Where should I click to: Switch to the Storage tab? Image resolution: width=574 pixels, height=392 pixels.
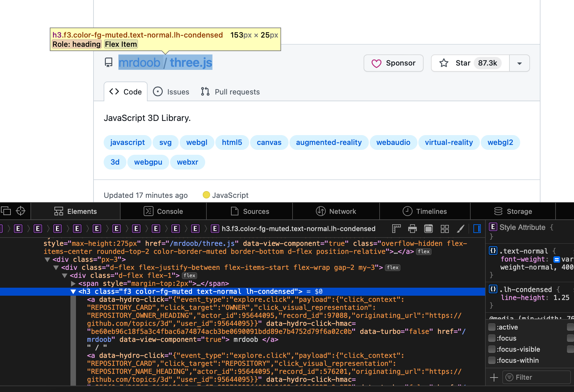tap(513, 211)
